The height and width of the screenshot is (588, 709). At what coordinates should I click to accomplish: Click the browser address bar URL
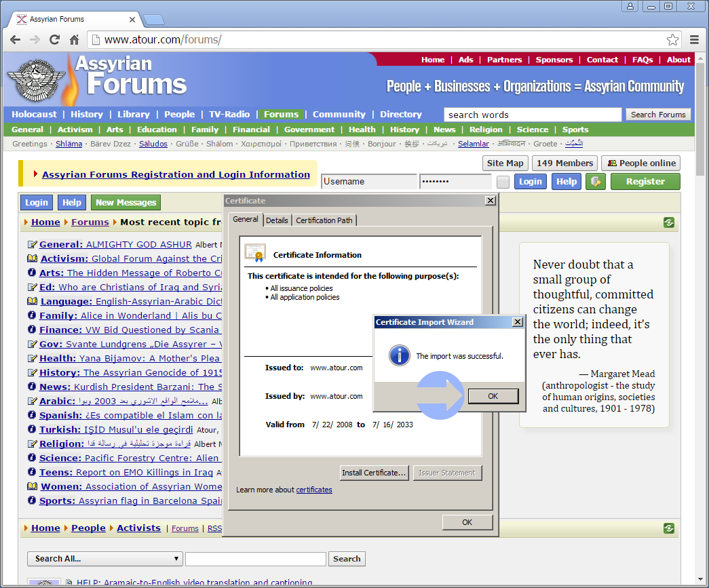click(x=163, y=40)
